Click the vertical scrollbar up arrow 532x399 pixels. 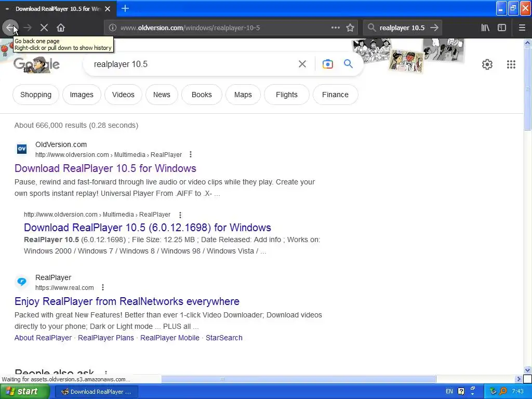click(527, 43)
